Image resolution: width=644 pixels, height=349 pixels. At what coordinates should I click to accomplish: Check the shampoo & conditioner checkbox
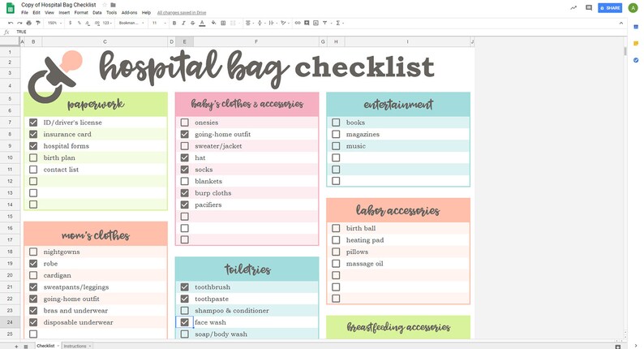(x=185, y=310)
